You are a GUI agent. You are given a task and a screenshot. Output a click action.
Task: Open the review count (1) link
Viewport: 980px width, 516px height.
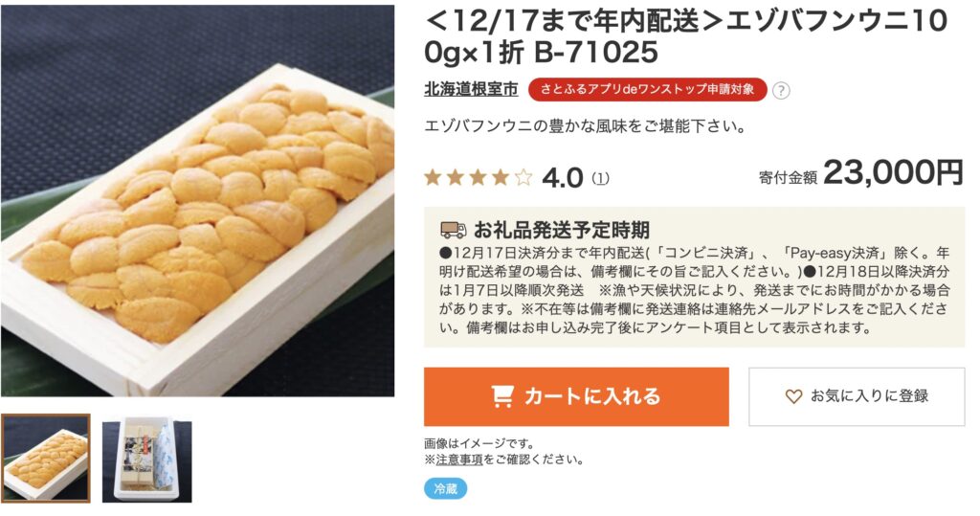coord(600,179)
